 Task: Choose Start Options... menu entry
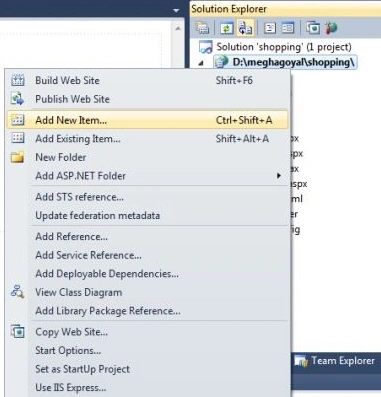147,351
